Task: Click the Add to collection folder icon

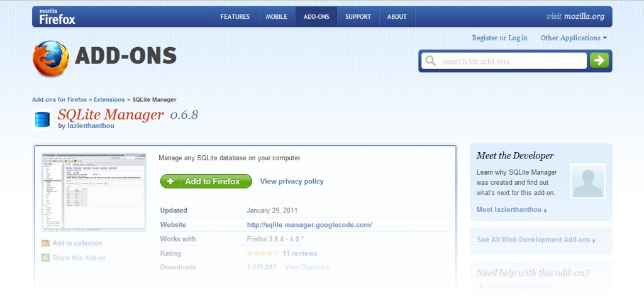Action: 45,243
